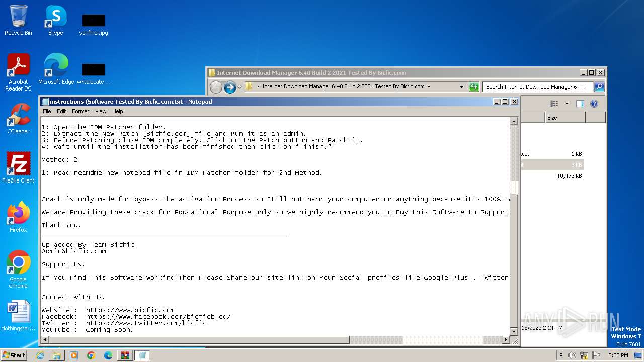Click the Chrome taskbar icon
Image resolution: width=644 pixels, height=362 pixels.
tap(91, 355)
